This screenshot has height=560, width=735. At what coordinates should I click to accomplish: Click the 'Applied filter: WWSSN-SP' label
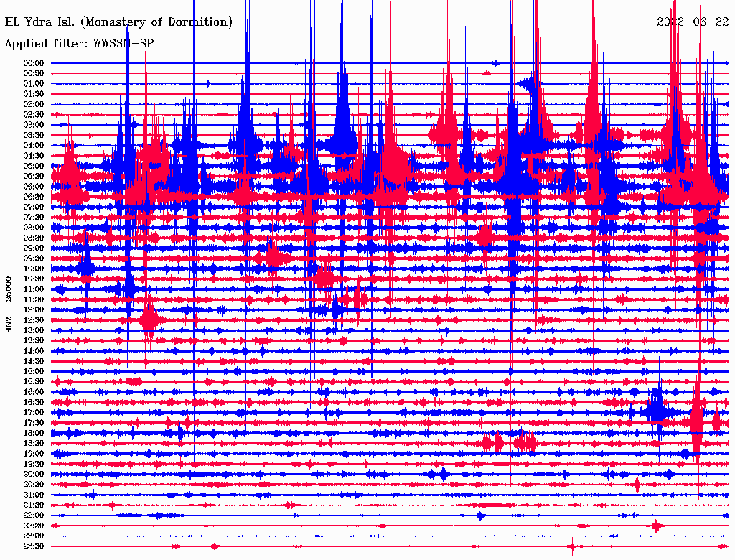click(x=79, y=44)
